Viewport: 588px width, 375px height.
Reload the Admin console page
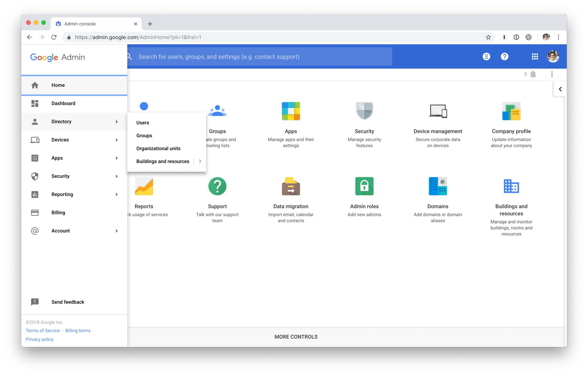pyautogui.click(x=54, y=37)
